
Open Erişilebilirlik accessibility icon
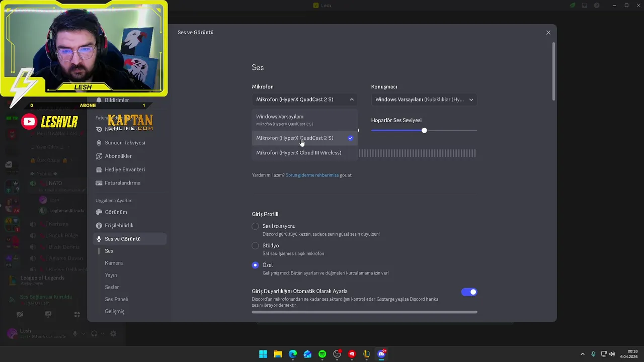(x=99, y=226)
